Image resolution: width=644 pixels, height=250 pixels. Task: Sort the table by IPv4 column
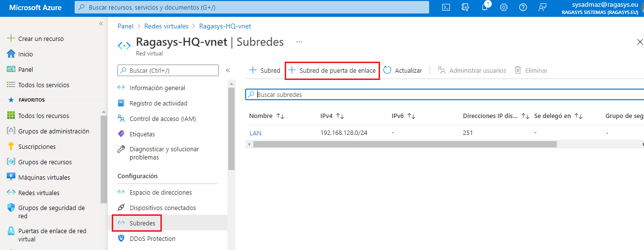coord(332,116)
